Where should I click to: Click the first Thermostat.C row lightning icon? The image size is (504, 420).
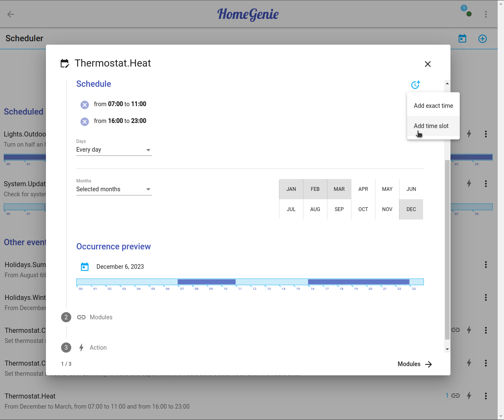tap(469, 330)
